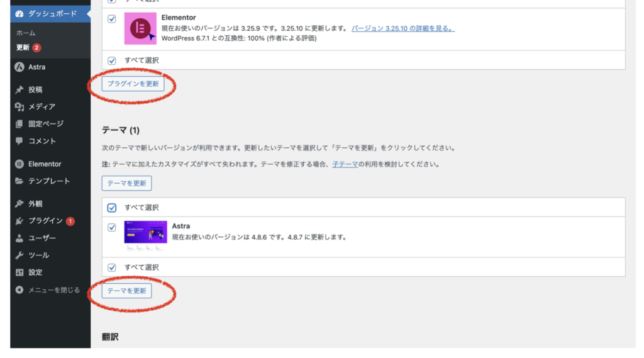Toggle すべて選択 checkbox above Astra theme

[x=112, y=208]
